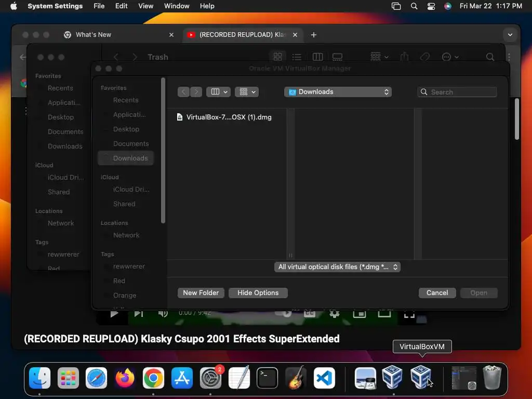Image resolution: width=532 pixels, height=399 pixels.
Task: Open System Settings dock icon
Action: [210, 378]
